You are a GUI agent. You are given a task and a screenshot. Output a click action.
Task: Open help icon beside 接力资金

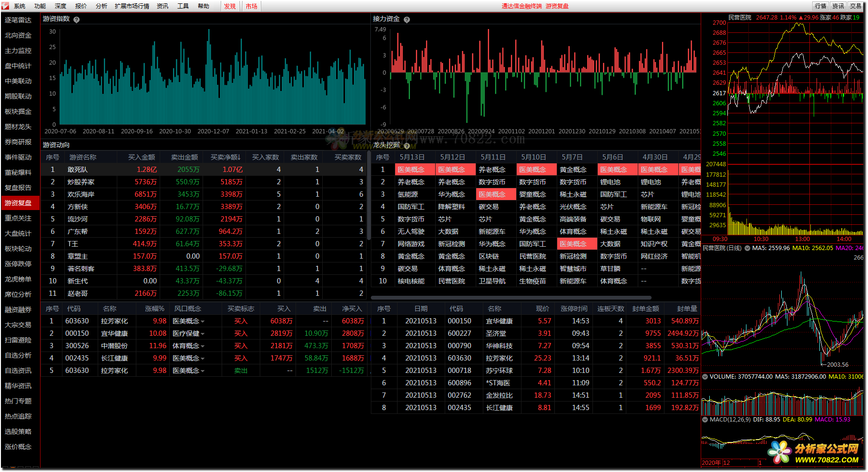[407, 20]
